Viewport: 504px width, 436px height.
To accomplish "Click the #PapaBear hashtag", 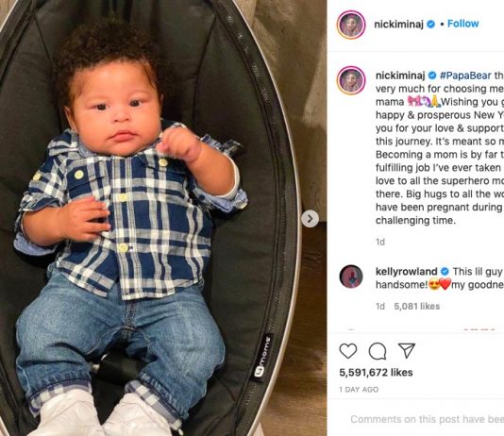I will coord(465,75).
